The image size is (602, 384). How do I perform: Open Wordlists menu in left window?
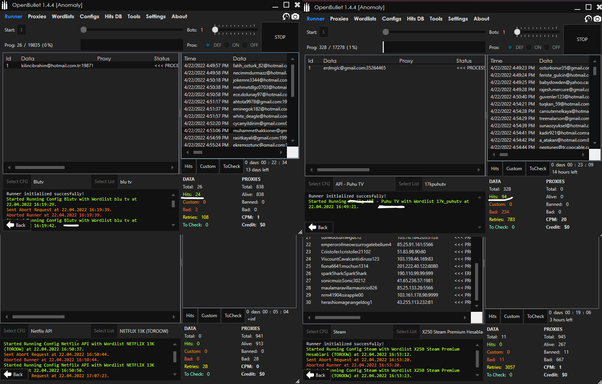pos(63,17)
